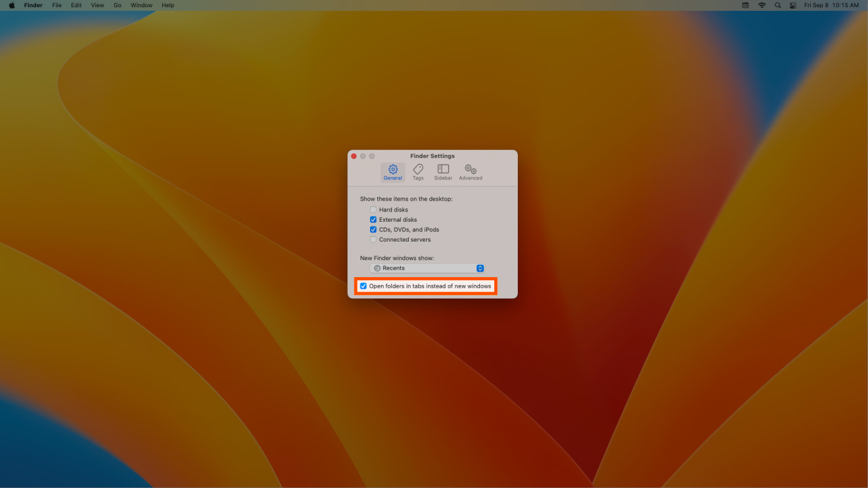Disable showing External disks on desktop

[373, 219]
